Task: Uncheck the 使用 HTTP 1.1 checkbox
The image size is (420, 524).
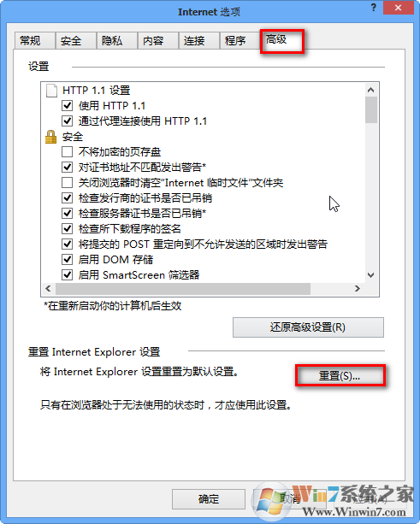Action: [x=68, y=106]
